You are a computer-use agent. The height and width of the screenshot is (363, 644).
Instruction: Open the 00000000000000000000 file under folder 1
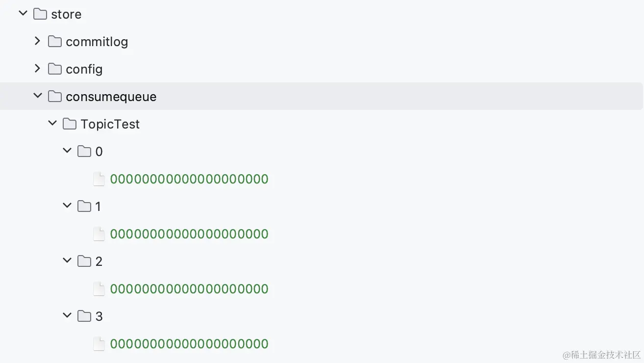pyautogui.click(x=189, y=234)
